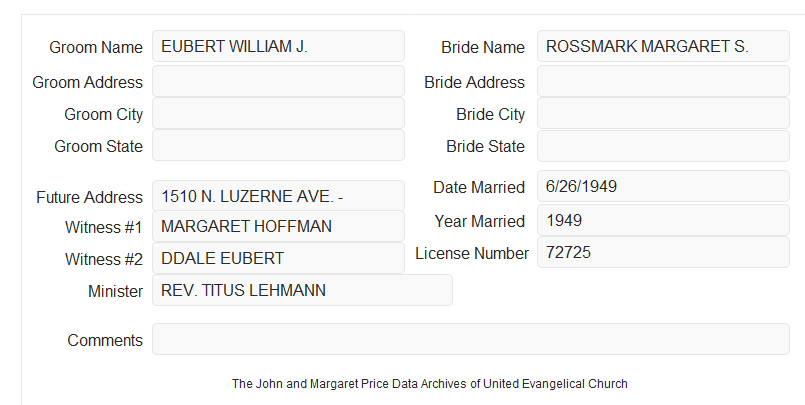The width and height of the screenshot is (805, 405).
Task: Click the Groom Name field
Action: [278, 46]
